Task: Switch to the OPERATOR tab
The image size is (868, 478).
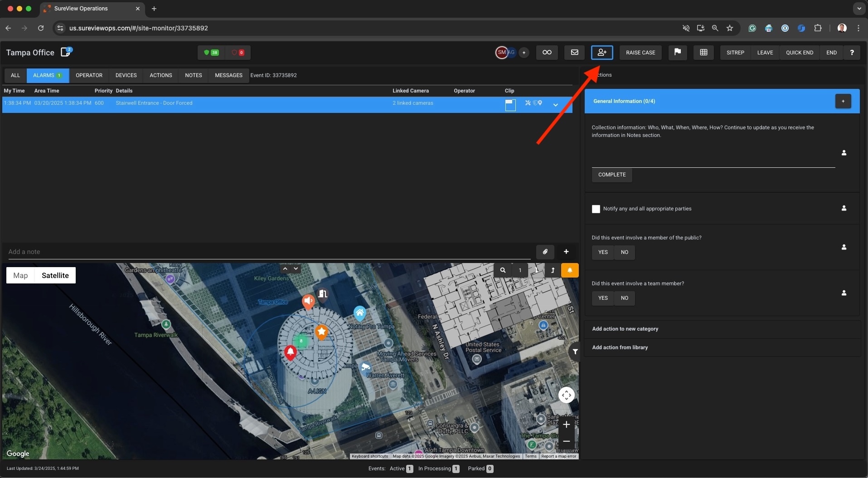Action: (x=89, y=75)
